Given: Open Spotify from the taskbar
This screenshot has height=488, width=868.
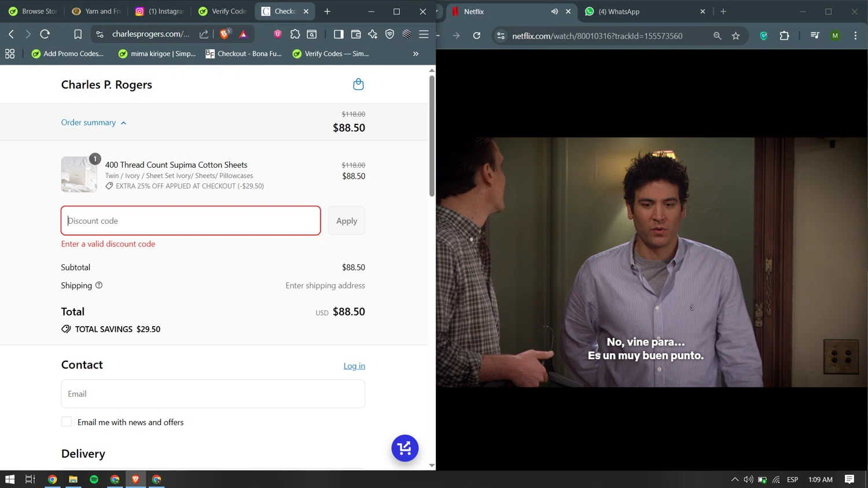Looking at the screenshot, I should 94,479.
